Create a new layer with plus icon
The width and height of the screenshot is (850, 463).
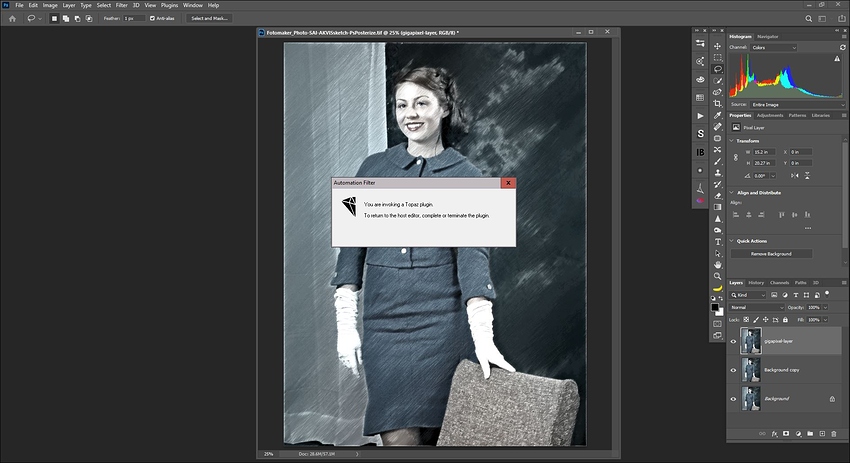coord(822,434)
